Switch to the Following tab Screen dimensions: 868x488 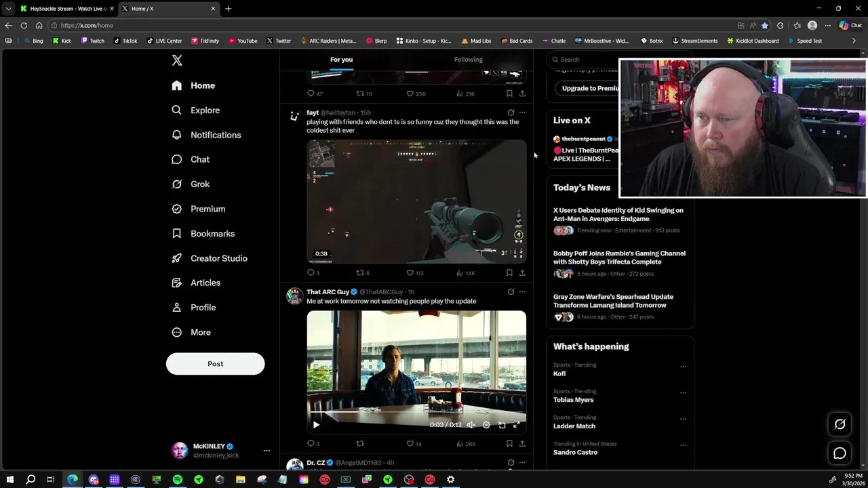pyautogui.click(x=468, y=60)
